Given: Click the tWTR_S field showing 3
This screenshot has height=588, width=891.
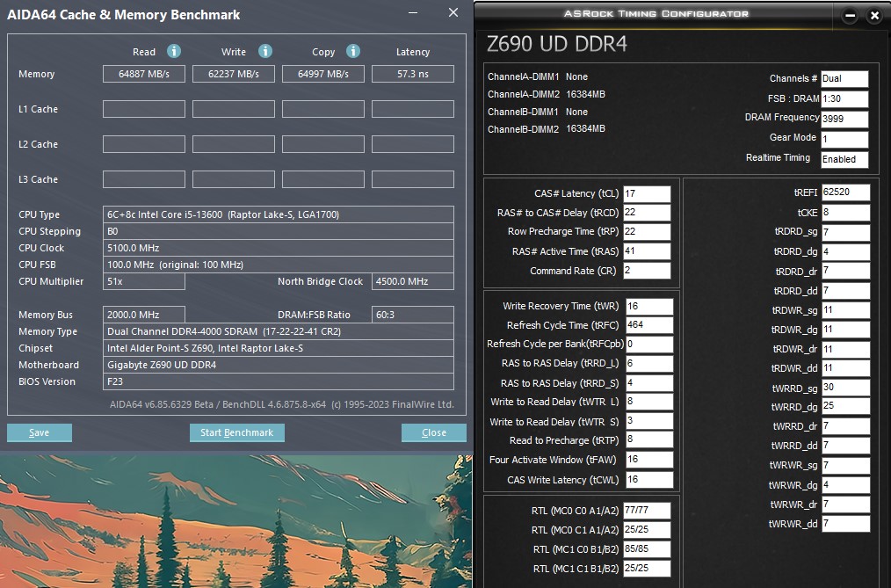Looking at the screenshot, I should point(649,421).
